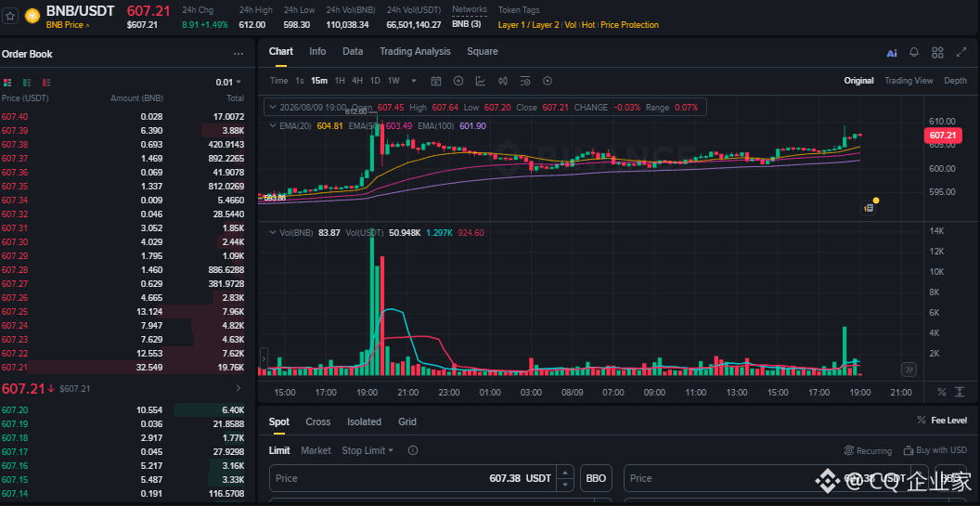This screenshot has height=506, width=980.
Task: Set chart interval to 1D
Action: coord(375,81)
